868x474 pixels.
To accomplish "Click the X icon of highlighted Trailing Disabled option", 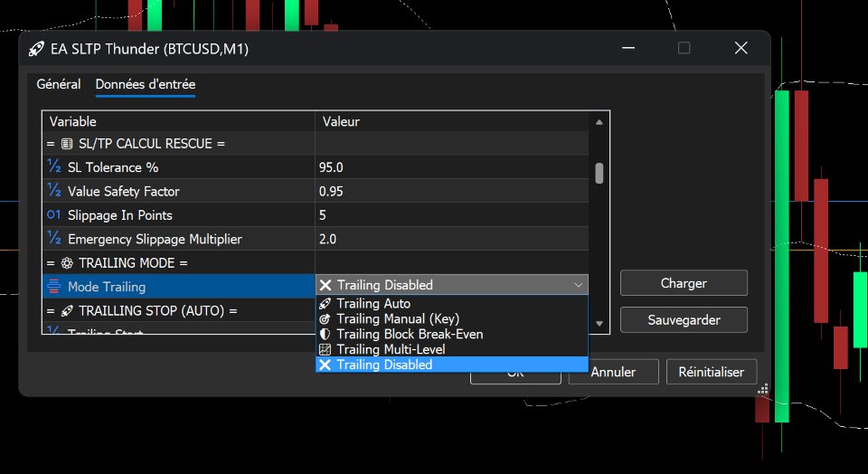I will 325,365.
